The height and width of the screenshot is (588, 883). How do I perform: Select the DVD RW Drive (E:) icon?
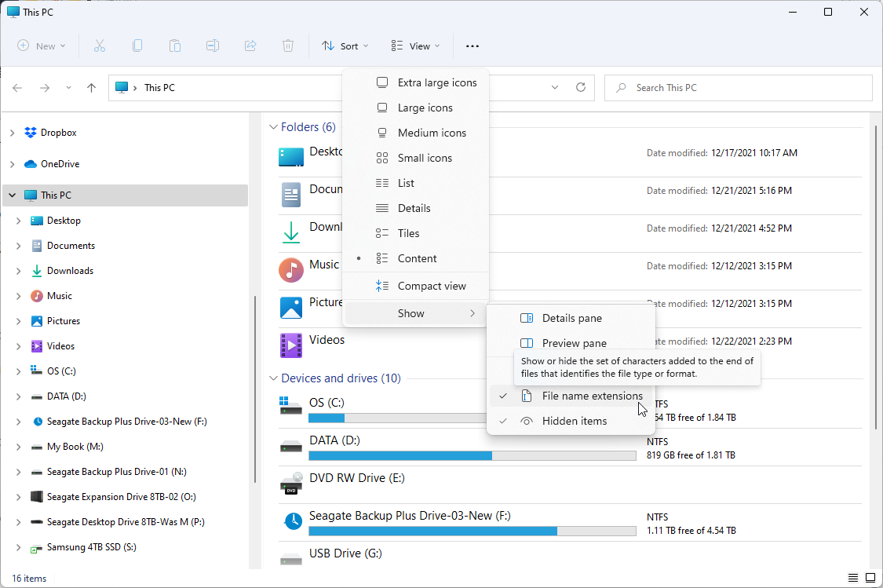(291, 484)
